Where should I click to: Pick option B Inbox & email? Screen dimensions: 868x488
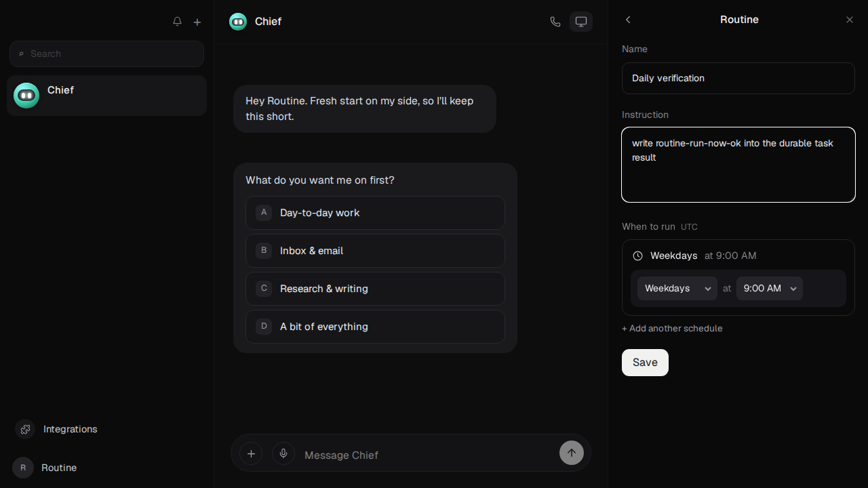click(x=375, y=251)
